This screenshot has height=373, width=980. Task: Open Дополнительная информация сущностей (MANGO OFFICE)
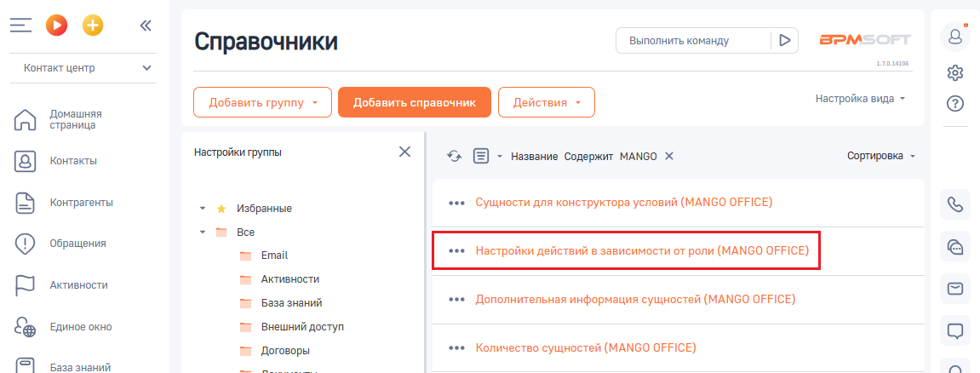[636, 299]
